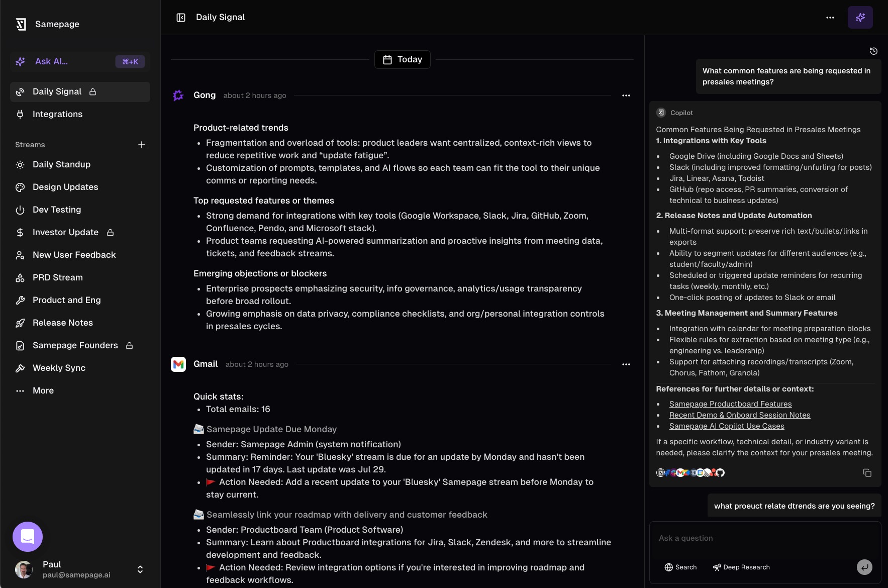This screenshot has height=588, width=888.
Task: Open the Product and Eng stream
Action: click(80, 300)
